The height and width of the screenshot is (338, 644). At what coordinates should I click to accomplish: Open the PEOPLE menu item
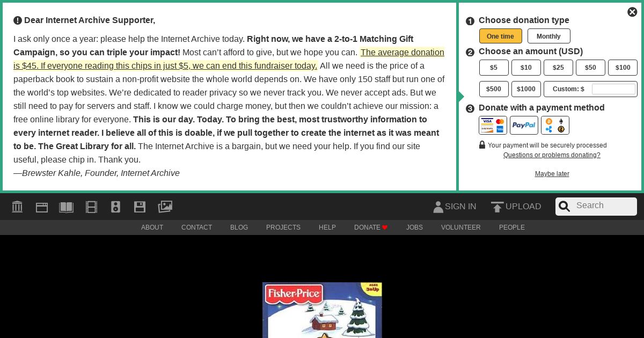tap(512, 227)
